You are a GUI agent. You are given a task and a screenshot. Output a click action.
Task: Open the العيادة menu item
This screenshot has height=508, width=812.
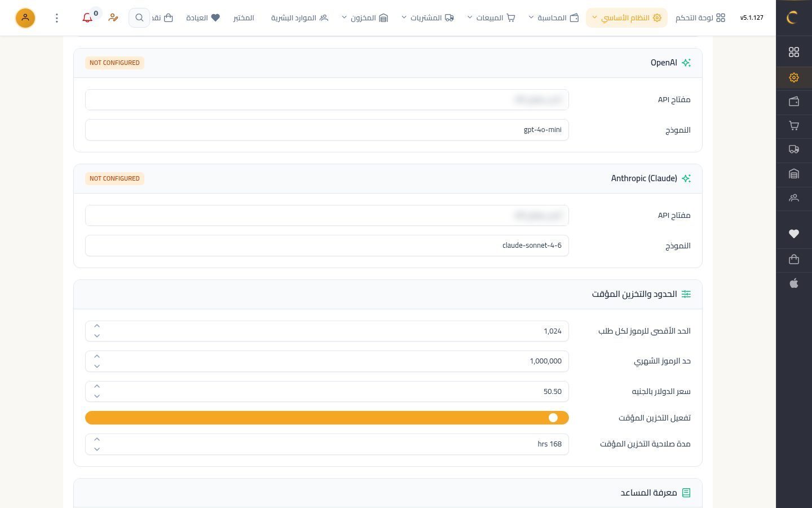[x=203, y=18]
